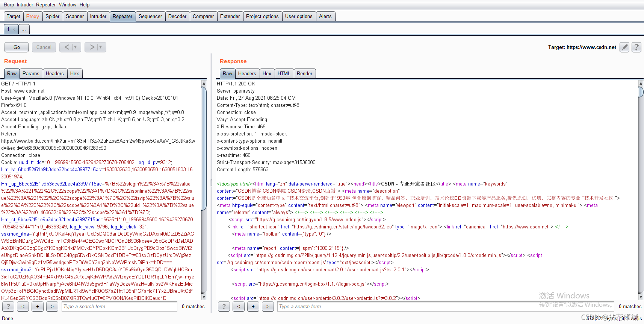This screenshot has width=644, height=324.
Task: Click request pane vertical scrollbar thumb
Action: coord(204,149)
